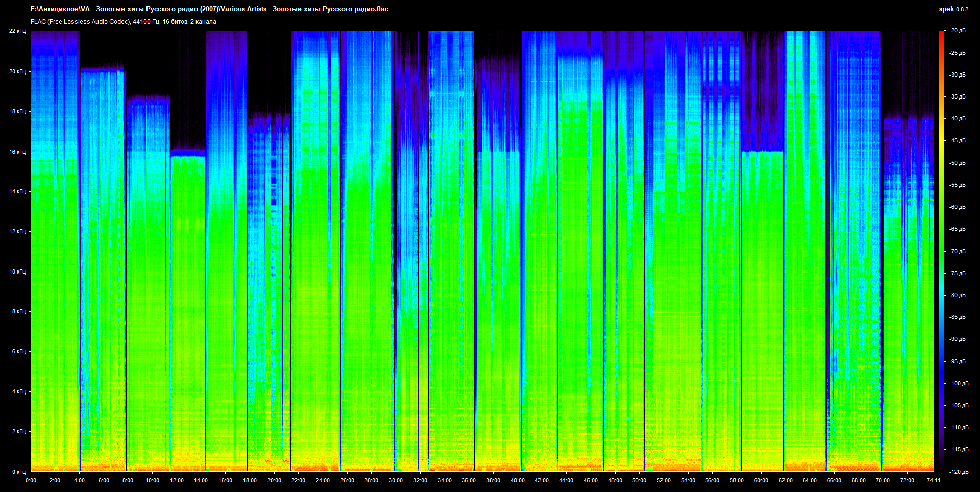The width and height of the screenshot is (980, 492).
Task: Click the vertical dB color gradient bar
Action: 942,250
